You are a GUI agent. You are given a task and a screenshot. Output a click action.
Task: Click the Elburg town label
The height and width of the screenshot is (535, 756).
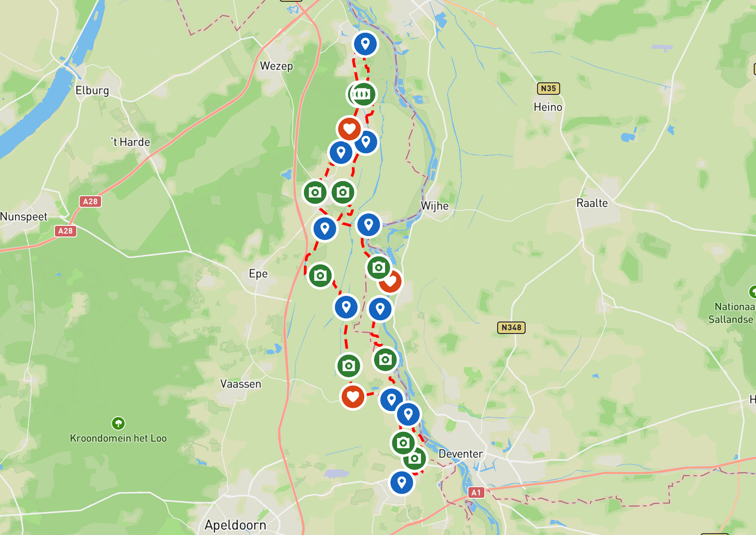(92, 90)
